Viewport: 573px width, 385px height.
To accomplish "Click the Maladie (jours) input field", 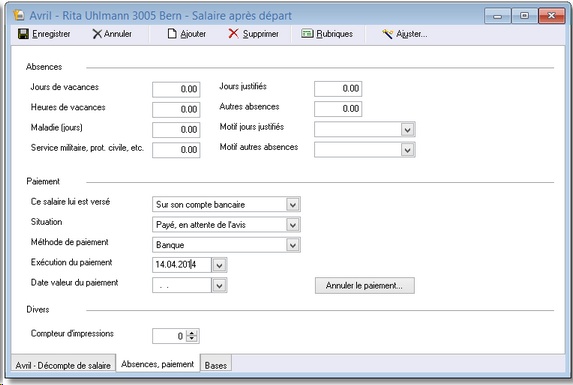I will pos(176,130).
